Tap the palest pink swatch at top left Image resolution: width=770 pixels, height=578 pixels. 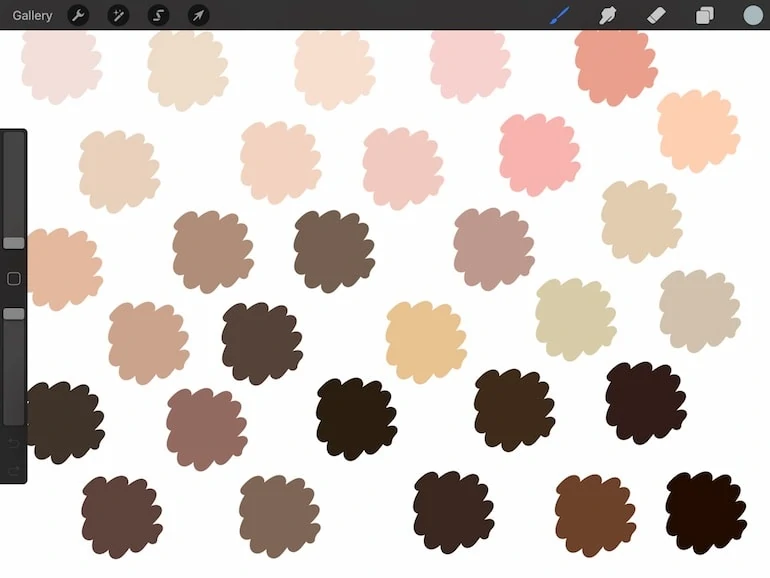coord(61,66)
